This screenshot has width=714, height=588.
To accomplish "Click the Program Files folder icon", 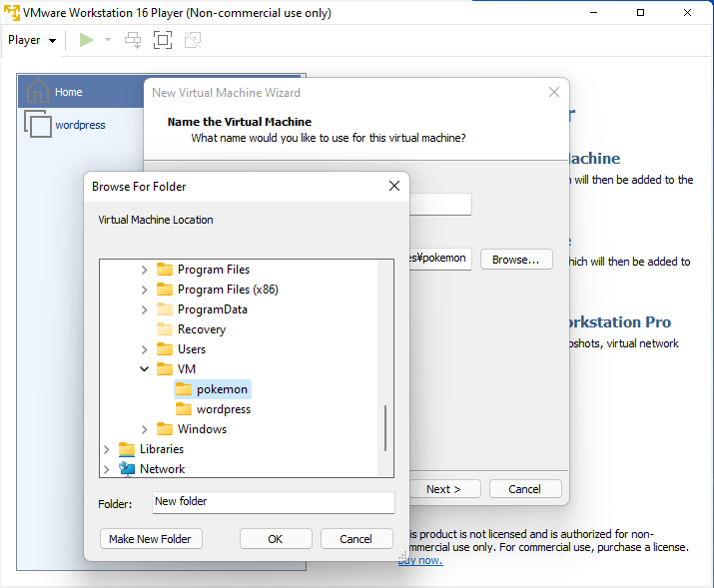I will (165, 270).
